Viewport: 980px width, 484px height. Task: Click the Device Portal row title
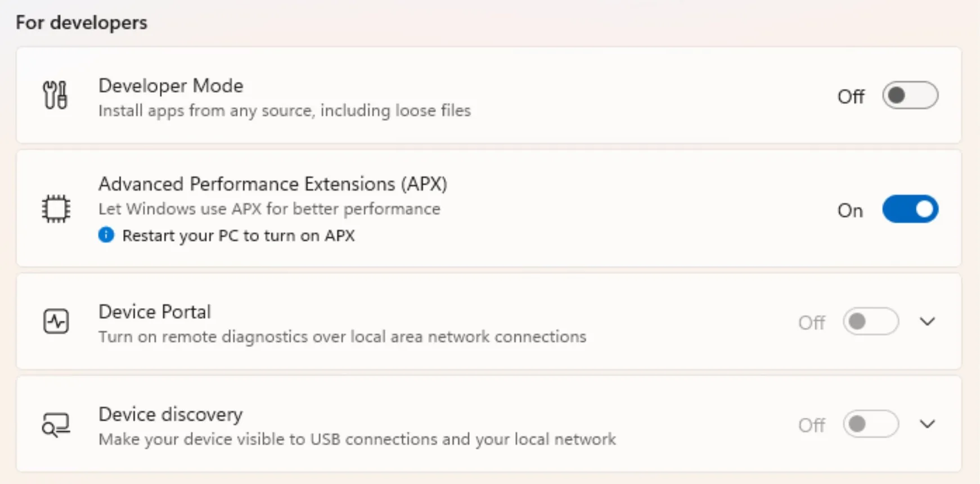click(155, 311)
